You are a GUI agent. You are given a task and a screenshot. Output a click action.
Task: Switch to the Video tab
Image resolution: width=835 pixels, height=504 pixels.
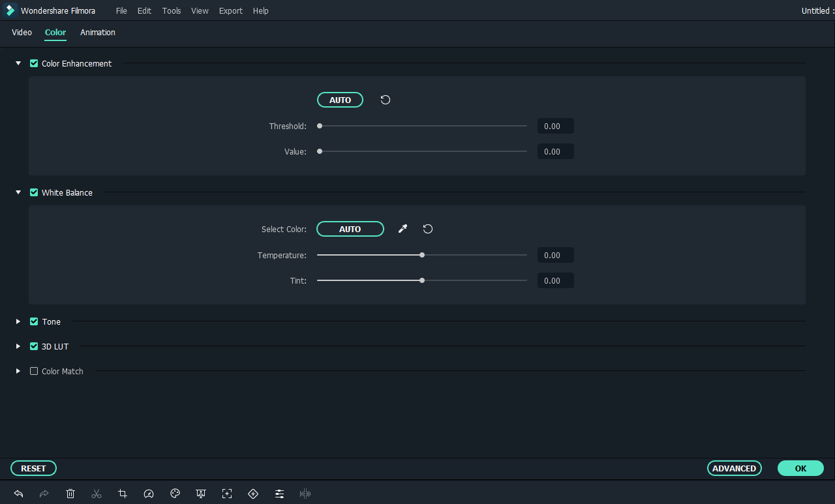pos(22,32)
